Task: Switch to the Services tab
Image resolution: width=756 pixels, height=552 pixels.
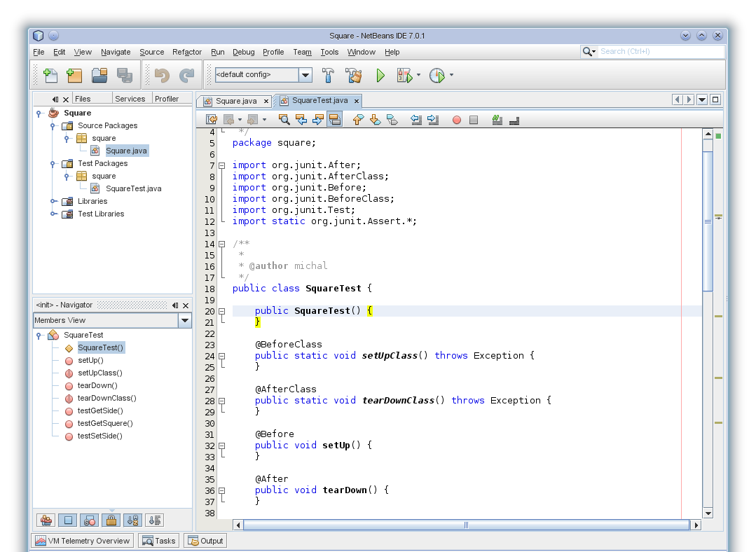Action: [x=130, y=99]
